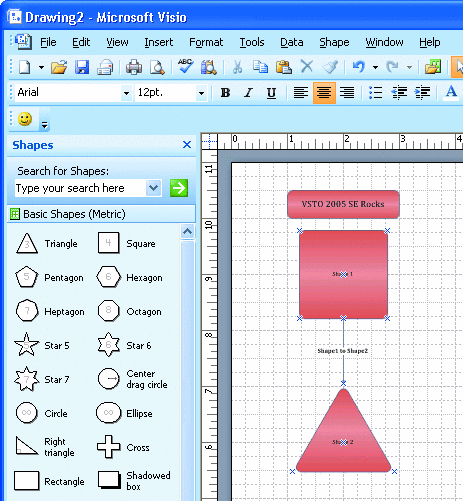The image size is (463, 501).
Task: Undo the last action
Action: click(359, 67)
